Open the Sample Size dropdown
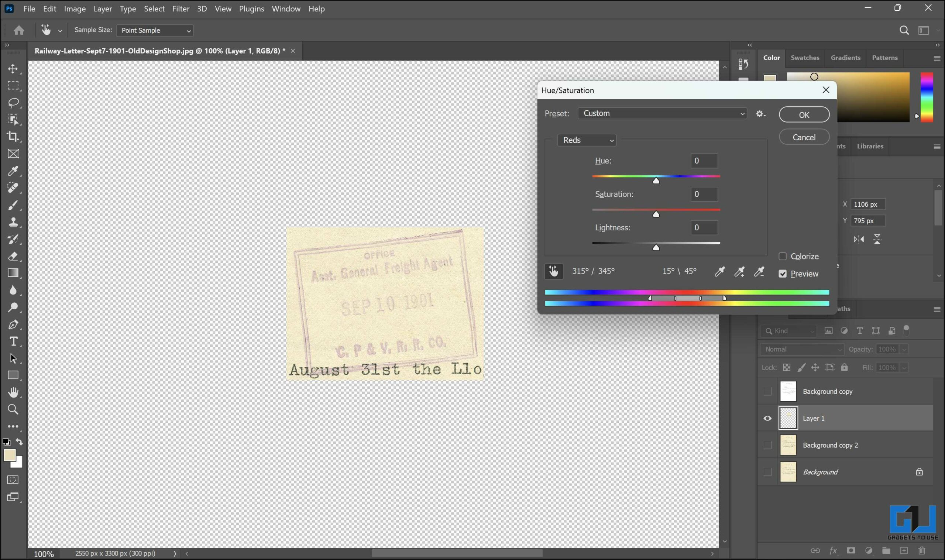Screen dimensions: 945x560 tap(155, 31)
